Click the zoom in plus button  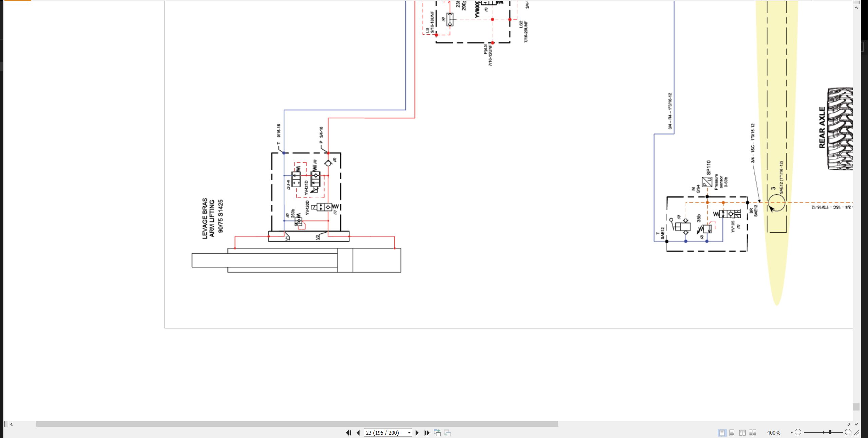(x=848, y=432)
